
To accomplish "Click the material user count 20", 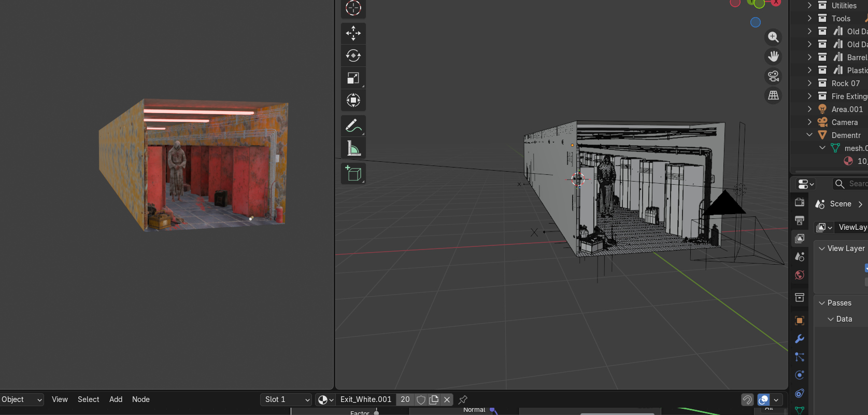I will click(x=405, y=399).
